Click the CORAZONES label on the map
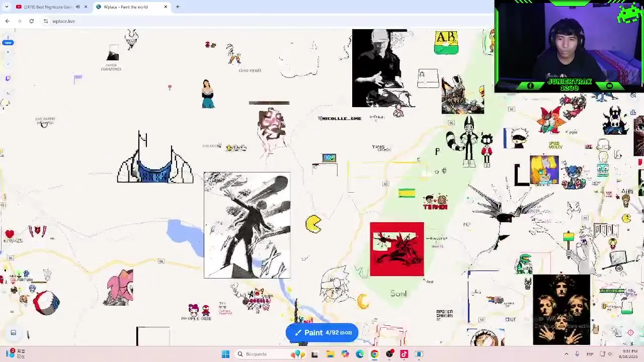The height and width of the screenshot is (362, 644). point(111,69)
